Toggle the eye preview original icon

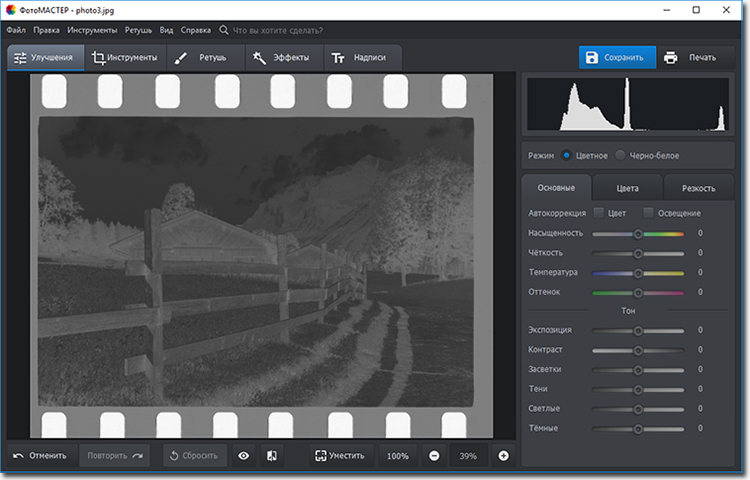243,456
